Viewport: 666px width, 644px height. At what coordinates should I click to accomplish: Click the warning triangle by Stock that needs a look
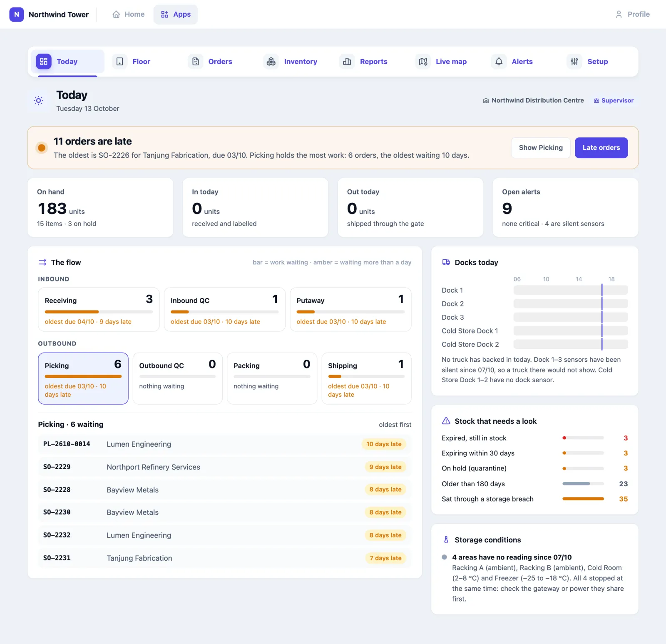(x=446, y=421)
